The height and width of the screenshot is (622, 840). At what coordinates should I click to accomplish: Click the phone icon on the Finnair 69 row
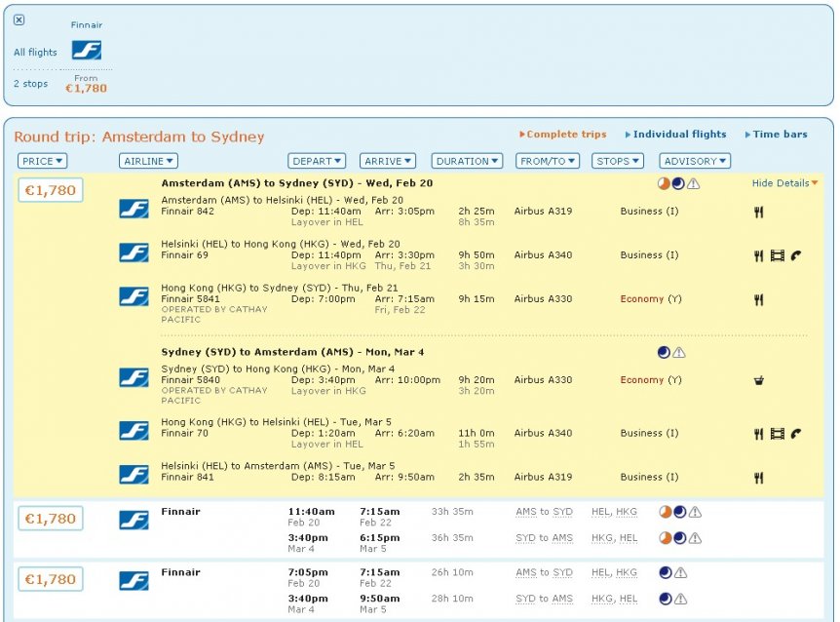pos(796,256)
